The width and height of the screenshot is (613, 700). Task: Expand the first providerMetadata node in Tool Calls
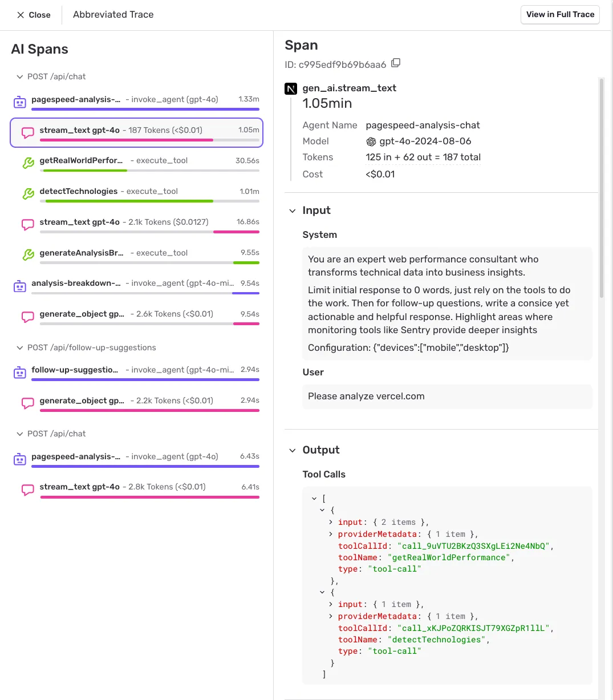click(331, 534)
